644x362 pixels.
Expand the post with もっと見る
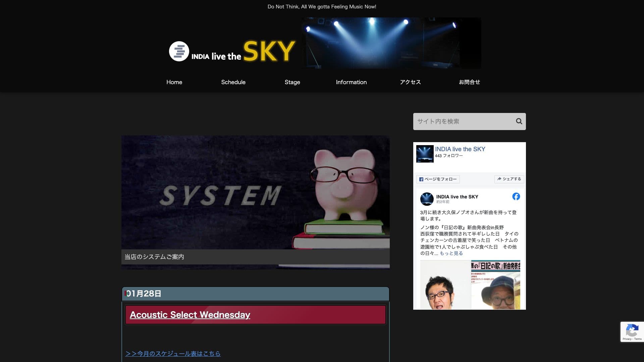(x=450, y=253)
